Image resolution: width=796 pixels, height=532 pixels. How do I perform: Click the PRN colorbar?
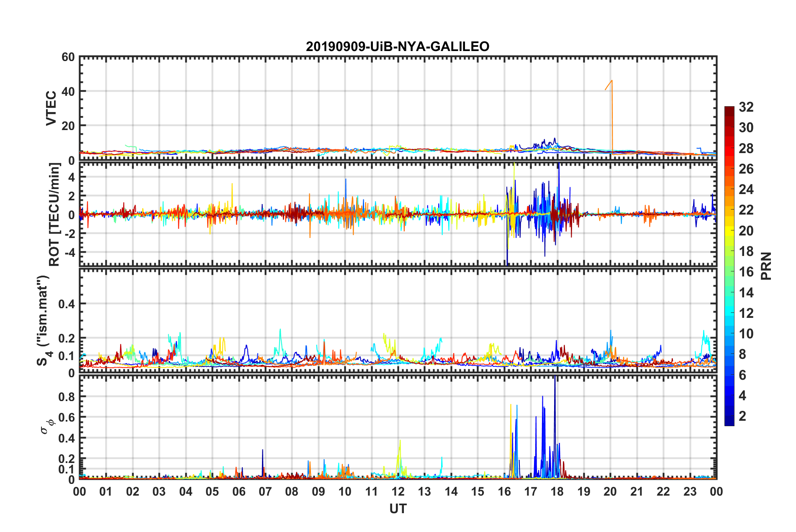(x=729, y=266)
